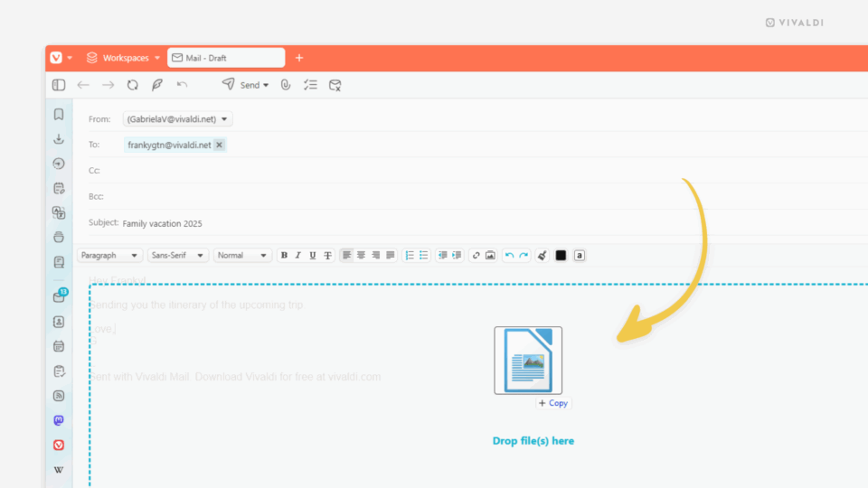
Task: Open the checklist icon in mail toolbar
Action: coord(310,85)
